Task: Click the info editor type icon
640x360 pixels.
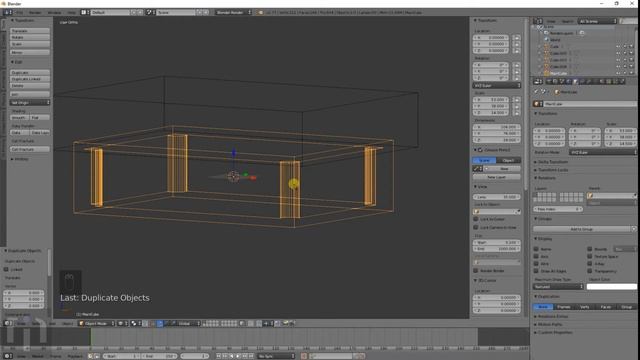Action: (x=7, y=13)
